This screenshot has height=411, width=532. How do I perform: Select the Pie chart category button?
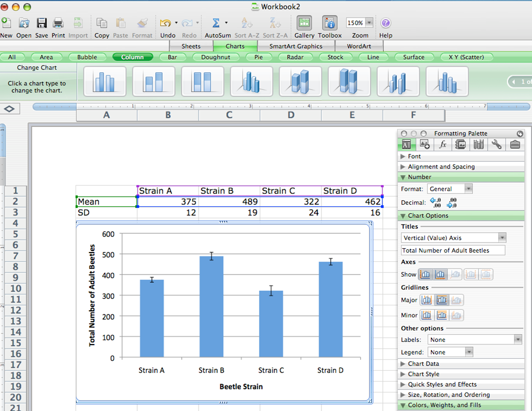point(258,57)
